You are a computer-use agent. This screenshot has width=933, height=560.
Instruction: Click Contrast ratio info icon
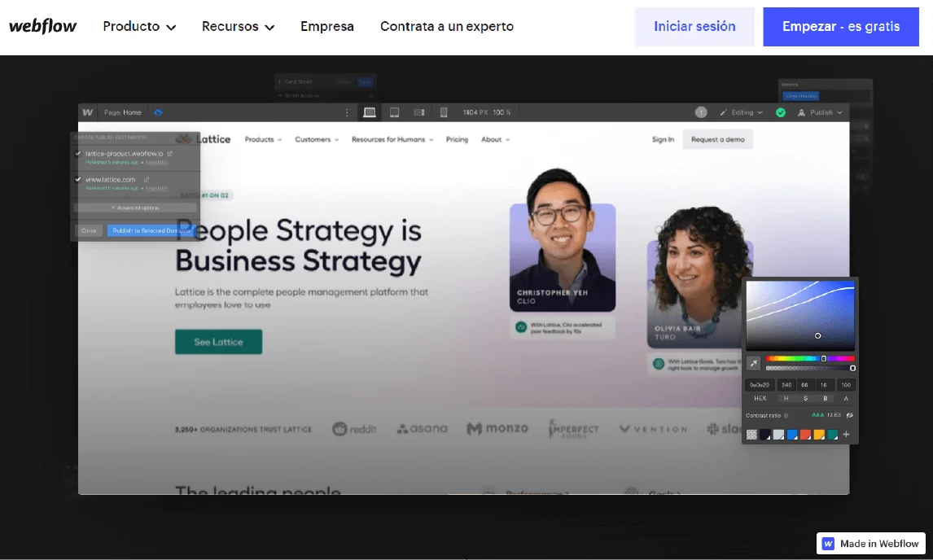[x=786, y=415]
